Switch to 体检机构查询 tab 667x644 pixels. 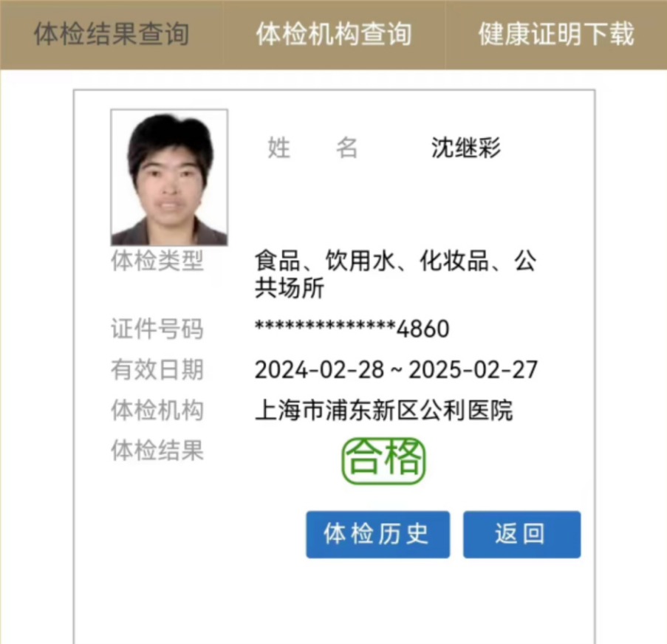coord(334,34)
